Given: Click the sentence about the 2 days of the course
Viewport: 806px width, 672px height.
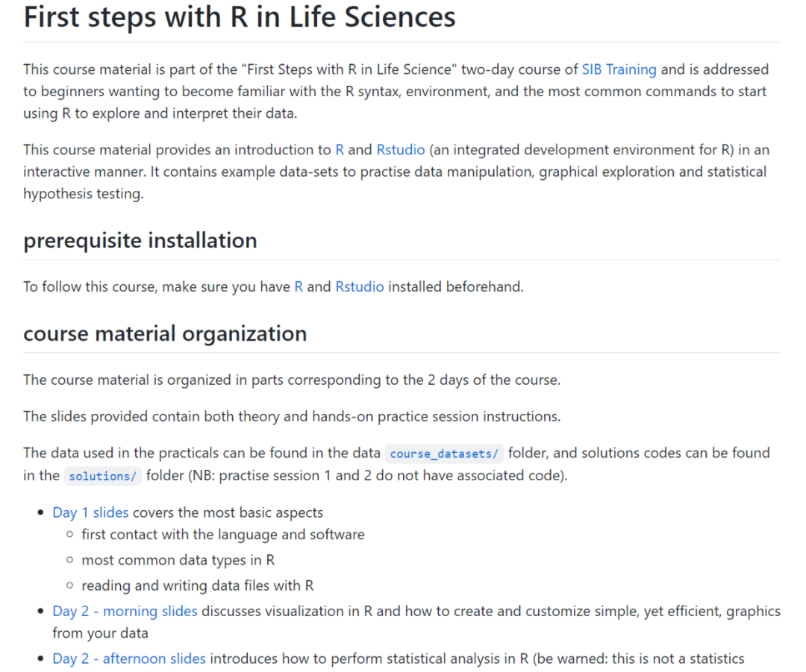Looking at the screenshot, I should coord(291,380).
